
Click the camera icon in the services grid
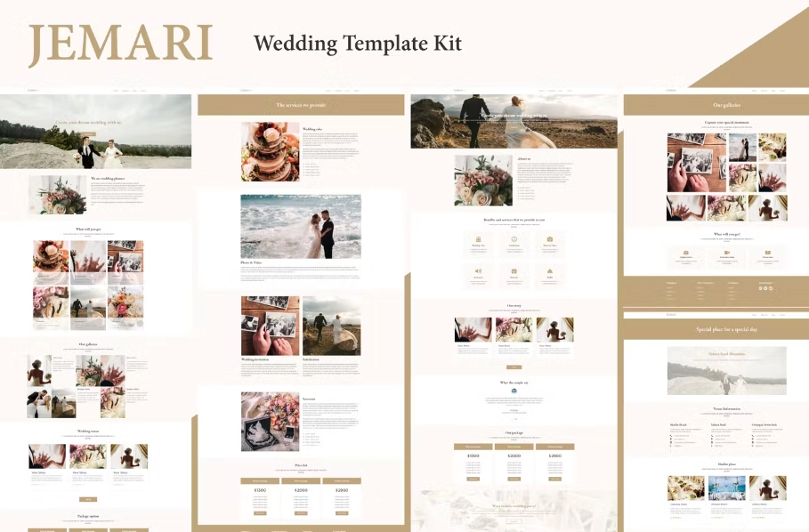(550, 239)
